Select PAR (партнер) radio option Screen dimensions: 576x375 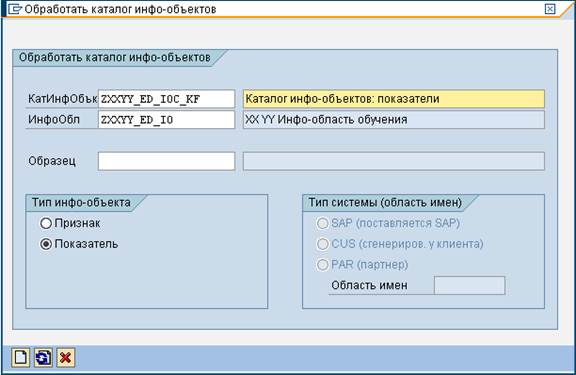[x=322, y=265]
